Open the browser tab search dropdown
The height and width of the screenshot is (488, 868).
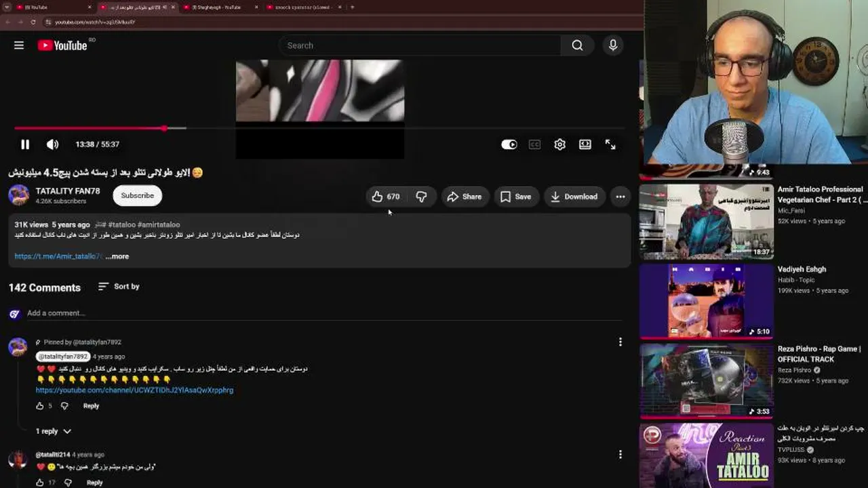click(x=6, y=7)
